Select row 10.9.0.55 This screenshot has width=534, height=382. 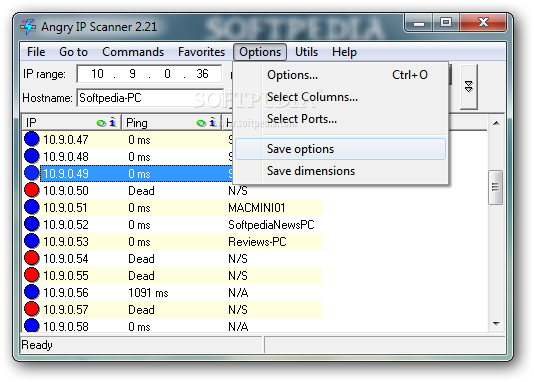pyautogui.click(x=172, y=275)
